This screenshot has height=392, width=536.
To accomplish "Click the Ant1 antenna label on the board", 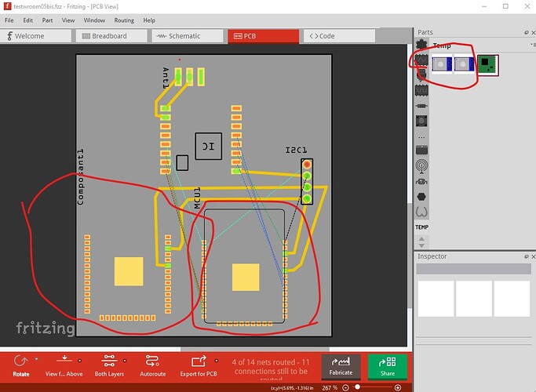I will pyautogui.click(x=166, y=78).
